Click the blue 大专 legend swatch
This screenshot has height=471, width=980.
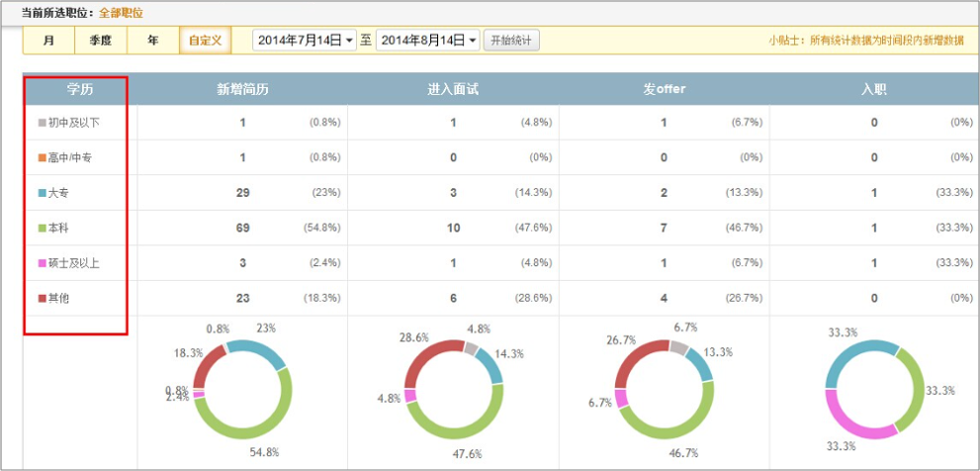(x=42, y=193)
